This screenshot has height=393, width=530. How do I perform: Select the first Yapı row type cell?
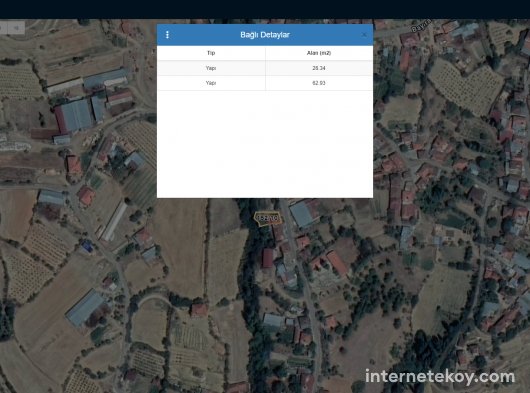211,68
